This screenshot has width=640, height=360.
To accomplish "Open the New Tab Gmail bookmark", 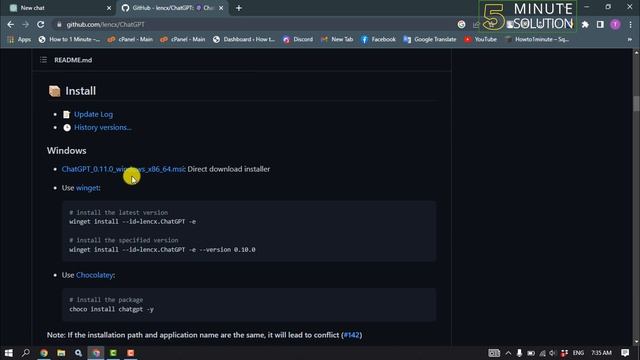I will 337,39.
